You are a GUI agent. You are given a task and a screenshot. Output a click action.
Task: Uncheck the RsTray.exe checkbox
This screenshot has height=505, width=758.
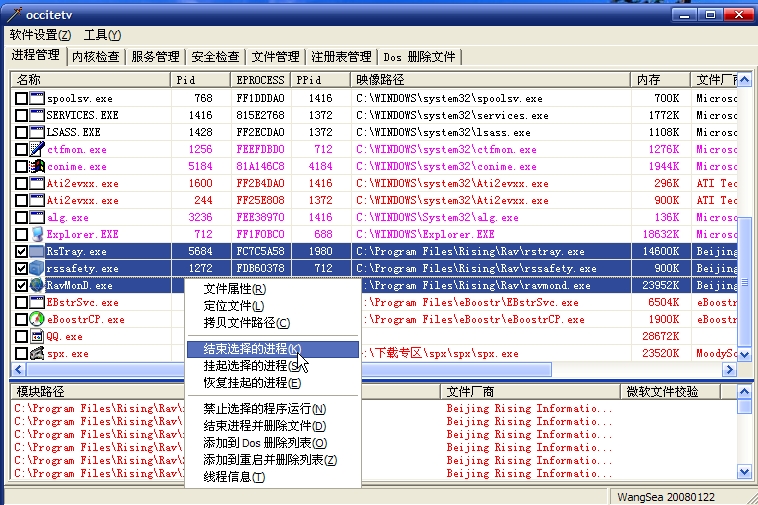click(x=21, y=251)
